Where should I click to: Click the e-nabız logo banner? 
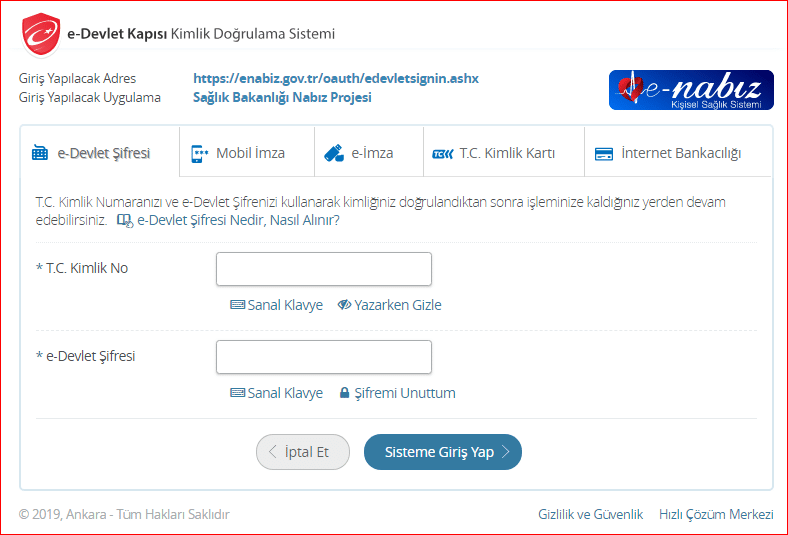click(x=691, y=90)
